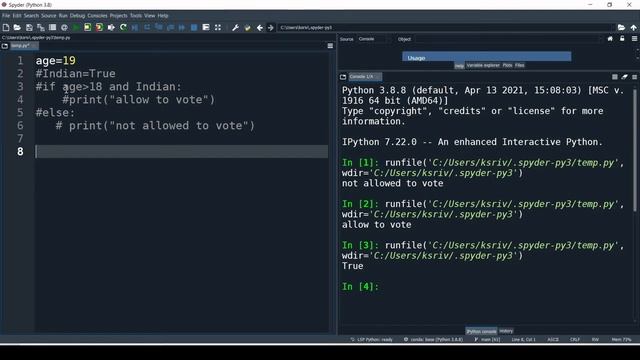Browse working directory folder icon
The width and height of the screenshot is (640, 360).
[621, 27]
